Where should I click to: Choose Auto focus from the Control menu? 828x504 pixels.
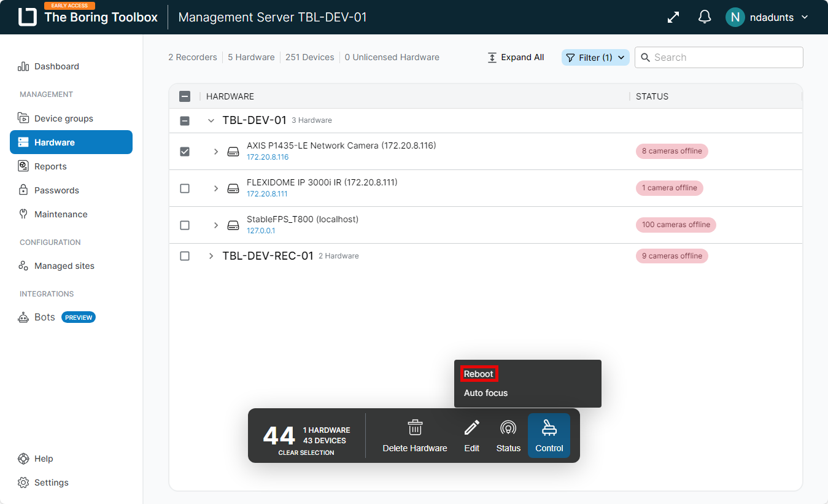coord(486,393)
